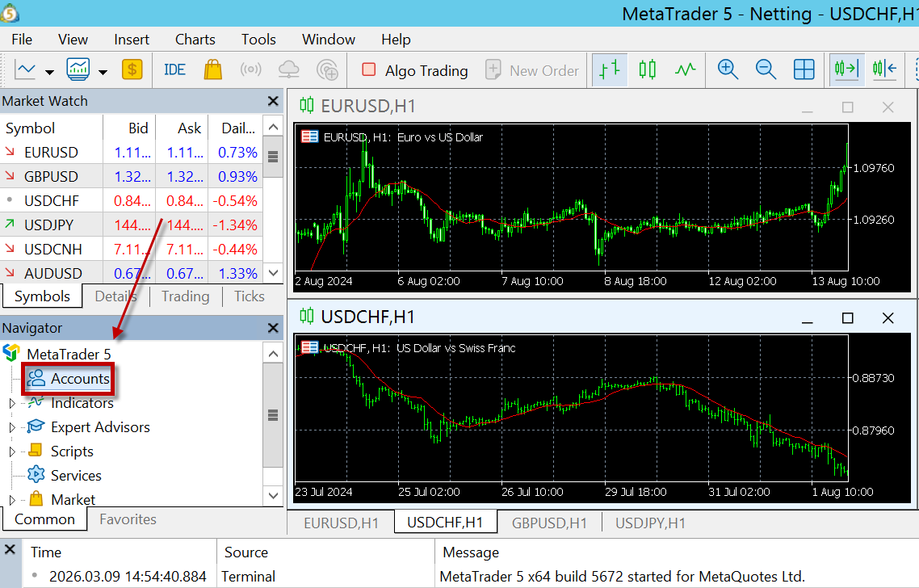Zoom in on the chart
The image size is (919, 588).
pyautogui.click(x=728, y=70)
